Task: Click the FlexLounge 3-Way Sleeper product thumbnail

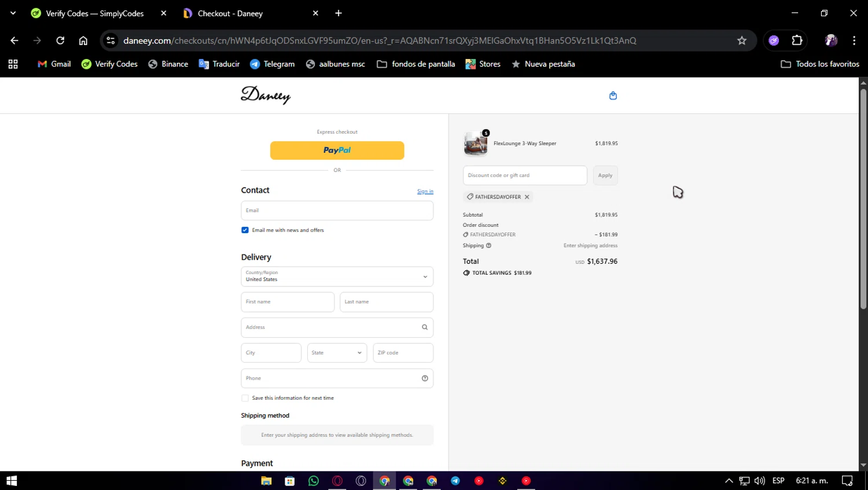Action: pos(476,143)
